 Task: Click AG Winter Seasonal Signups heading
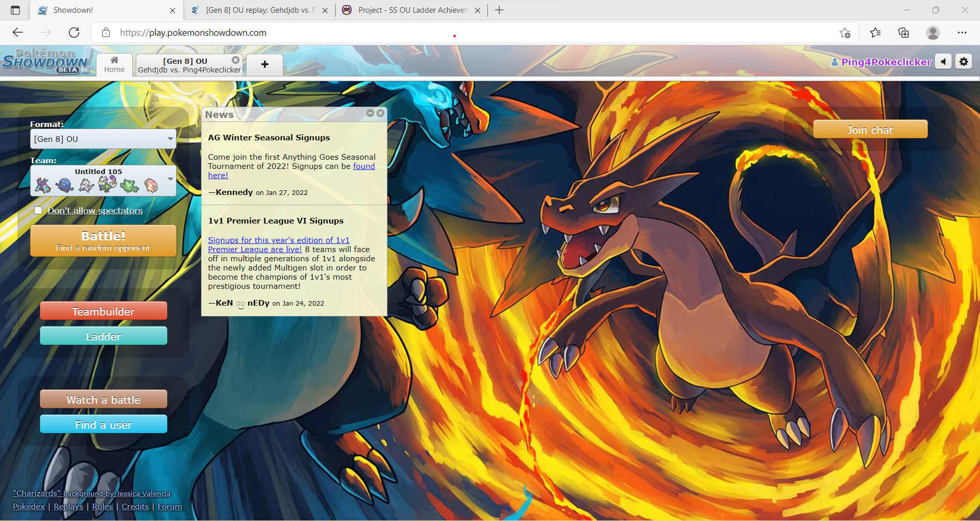coord(269,138)
